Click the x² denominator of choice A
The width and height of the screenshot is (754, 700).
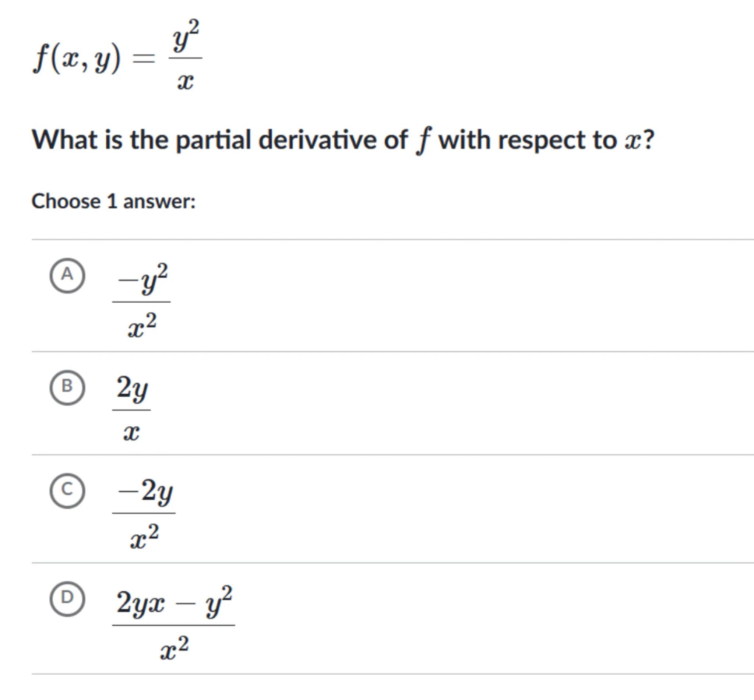(x=142, y=326)
